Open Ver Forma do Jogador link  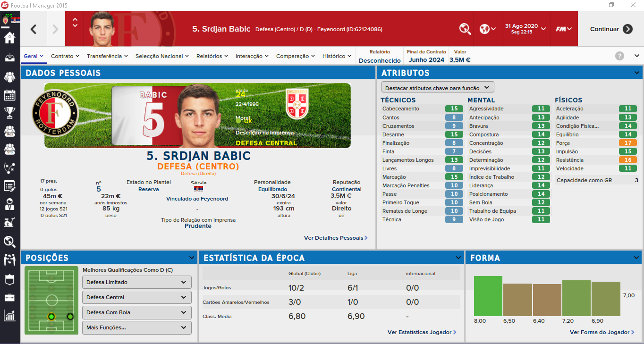pos(602,332)
